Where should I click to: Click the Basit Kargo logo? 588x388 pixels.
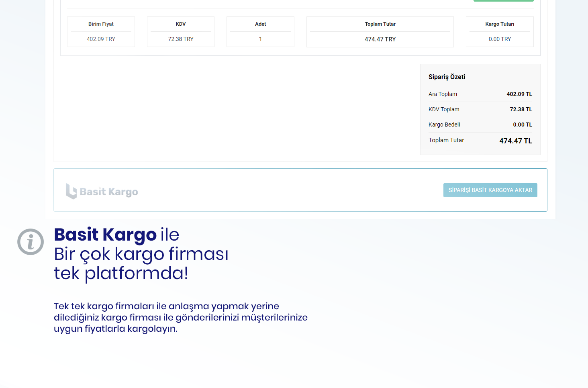102,192
